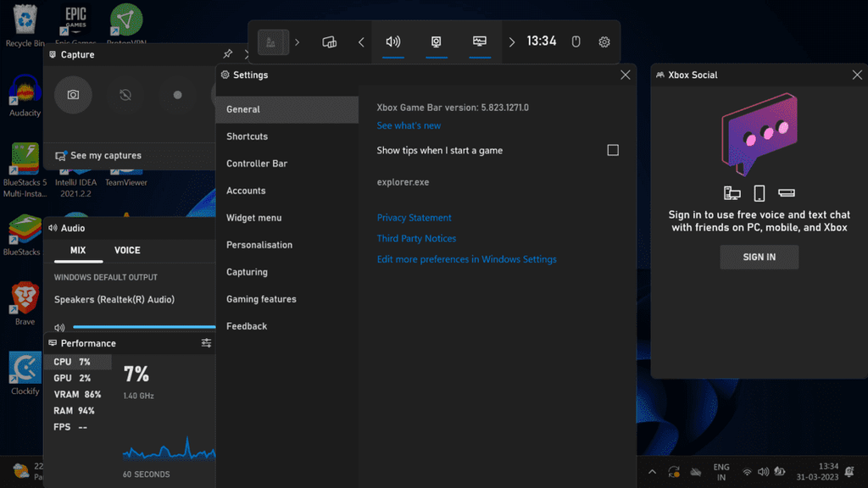Screen dimensions: 868x488
Task: Mute Speakers Realtek Audio output
Action: click(x=58, y=327)
